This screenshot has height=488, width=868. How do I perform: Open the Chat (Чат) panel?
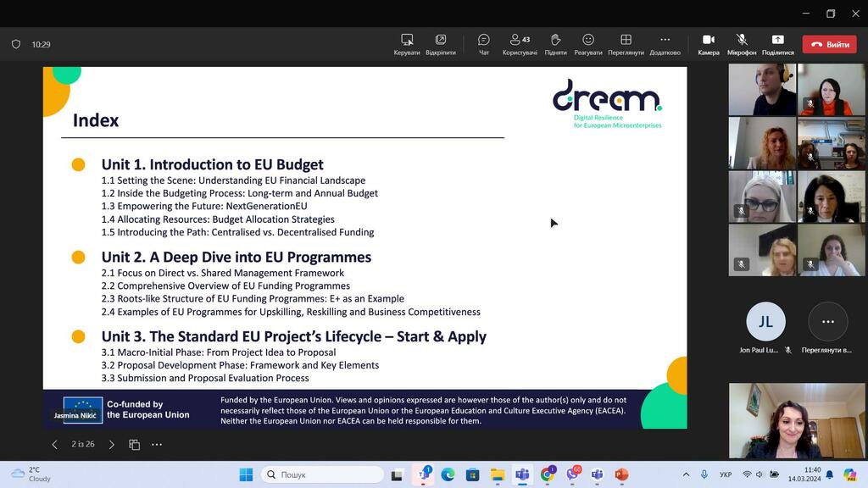[x=484, y=44]
